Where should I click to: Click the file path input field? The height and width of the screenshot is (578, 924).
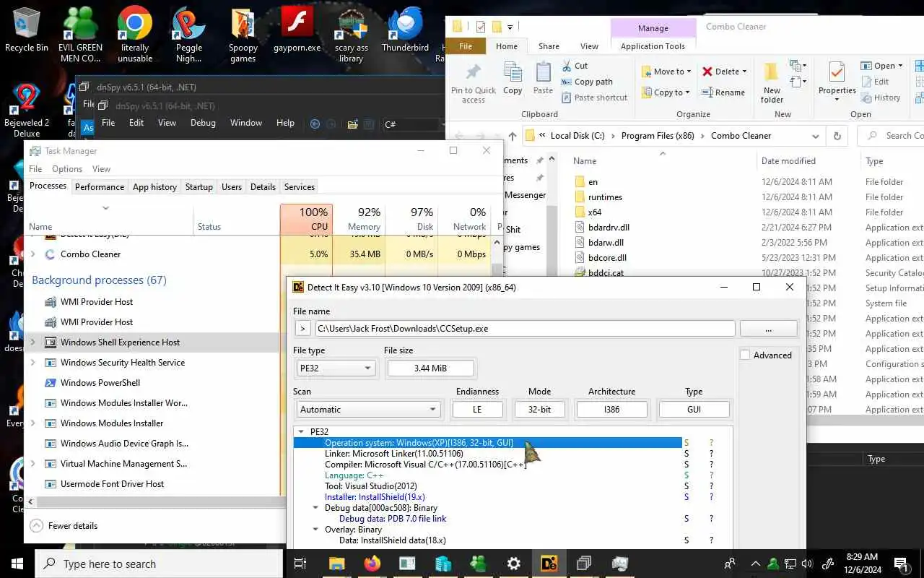click(525, 329)
